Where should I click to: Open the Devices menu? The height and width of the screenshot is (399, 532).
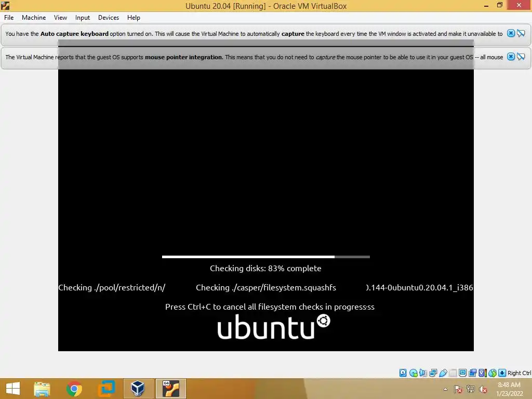[x=108, y=18]
